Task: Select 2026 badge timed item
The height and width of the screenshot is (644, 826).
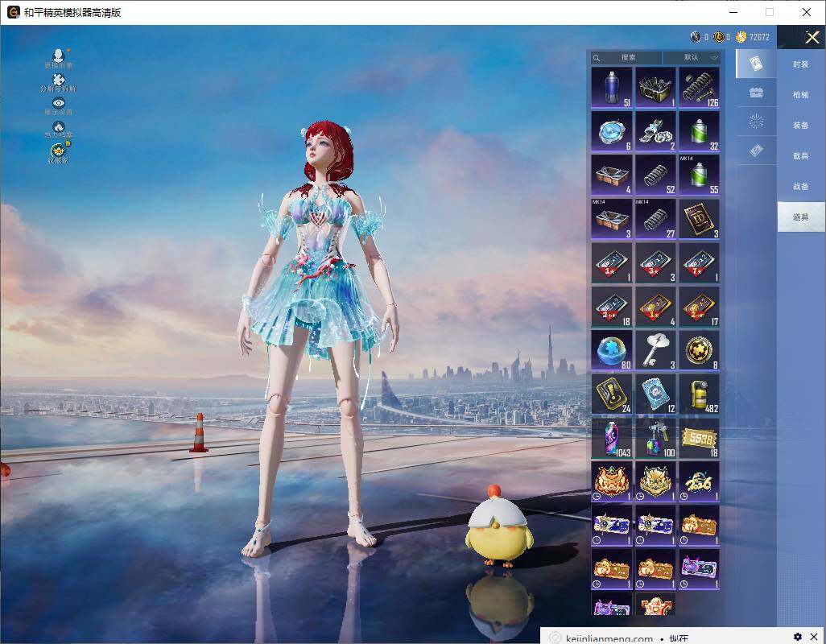Action: [x=699, y=482]
